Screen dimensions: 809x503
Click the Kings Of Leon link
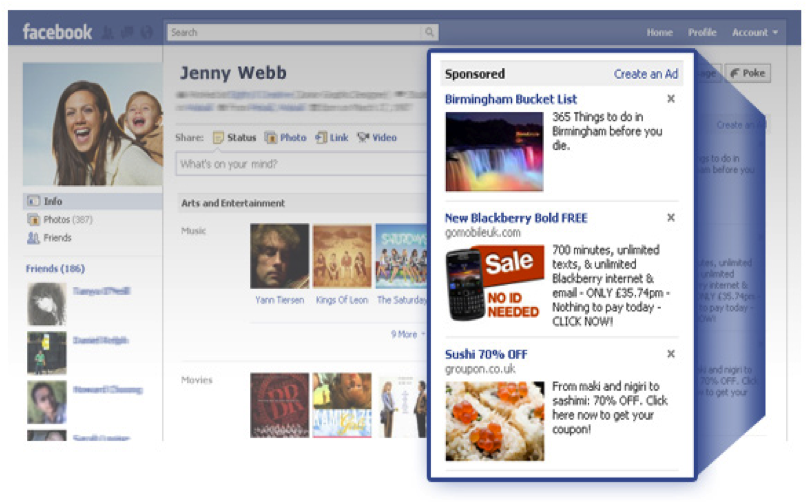[x=342, y=300]
